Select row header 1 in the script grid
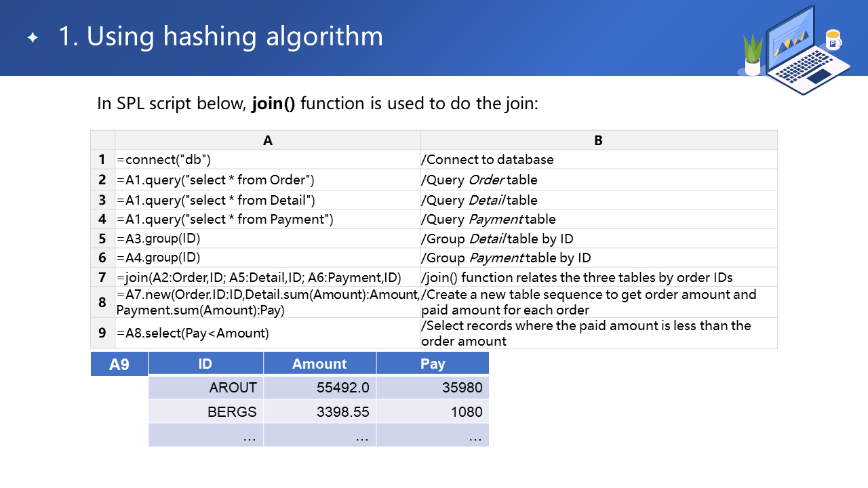The height and width of the screenshot is (488, 868). click(102, 159)
